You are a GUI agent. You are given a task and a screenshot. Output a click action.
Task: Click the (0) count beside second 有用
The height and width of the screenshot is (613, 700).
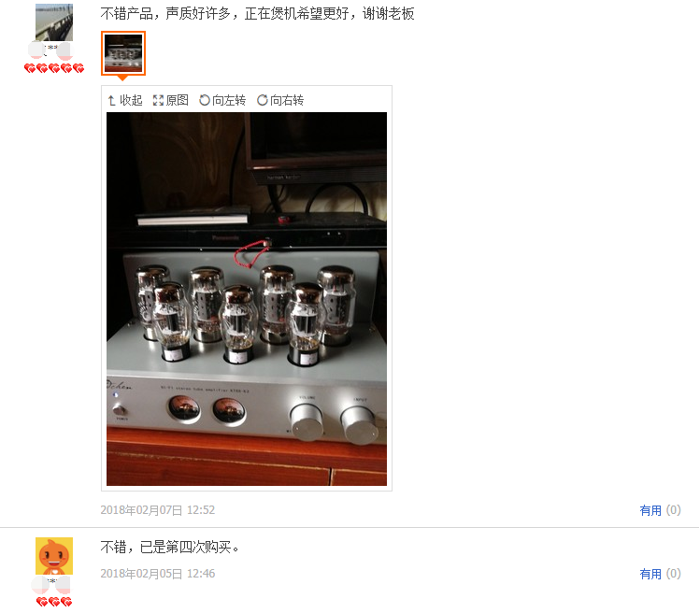(x=673, y=573)
